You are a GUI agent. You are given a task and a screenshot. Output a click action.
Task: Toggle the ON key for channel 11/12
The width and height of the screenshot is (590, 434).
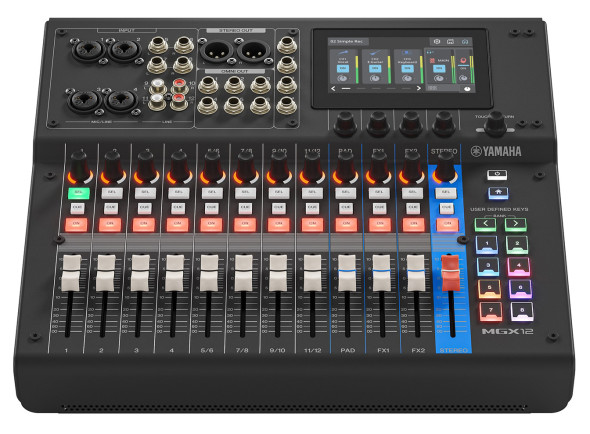[312, 224]
